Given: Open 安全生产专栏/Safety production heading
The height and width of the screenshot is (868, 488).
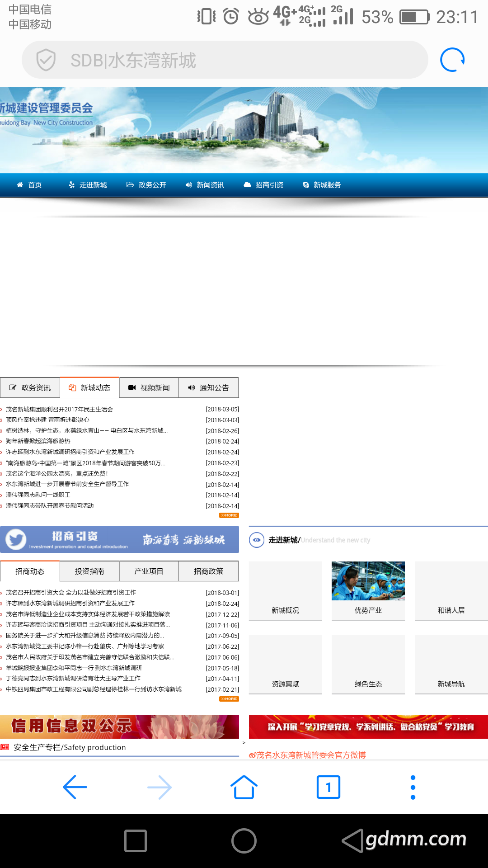Looking at the screenshot, I should 70,747.
